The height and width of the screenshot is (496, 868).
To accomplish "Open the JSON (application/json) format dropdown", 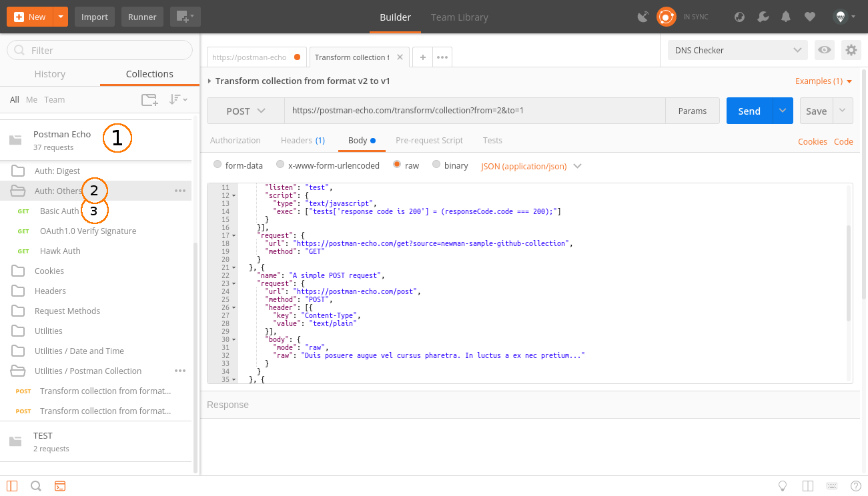I will click(530, 165).
